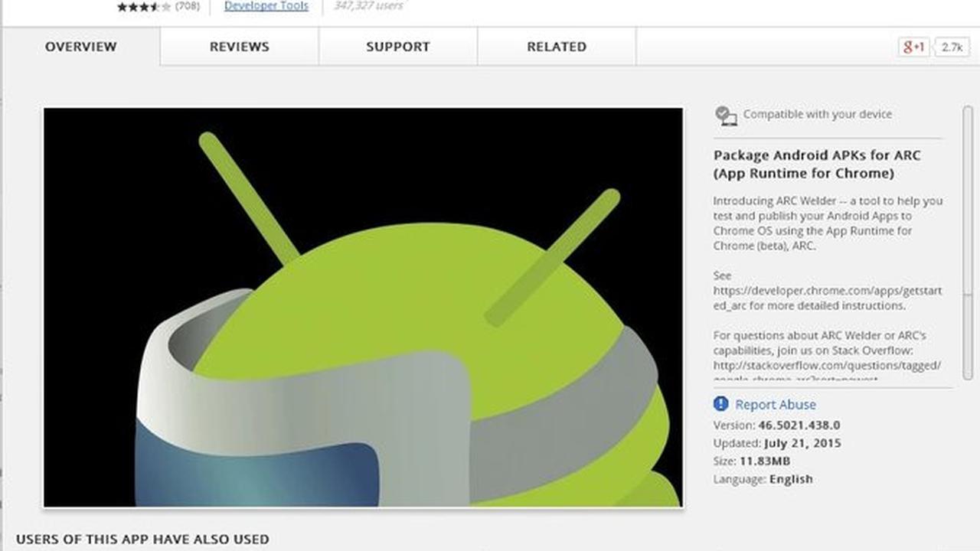
Task: Click the Users of this app heading
Action: point(142,540)
